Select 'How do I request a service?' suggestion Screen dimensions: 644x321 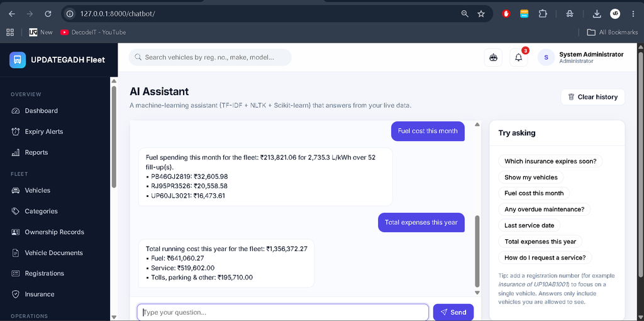point(545,257)
